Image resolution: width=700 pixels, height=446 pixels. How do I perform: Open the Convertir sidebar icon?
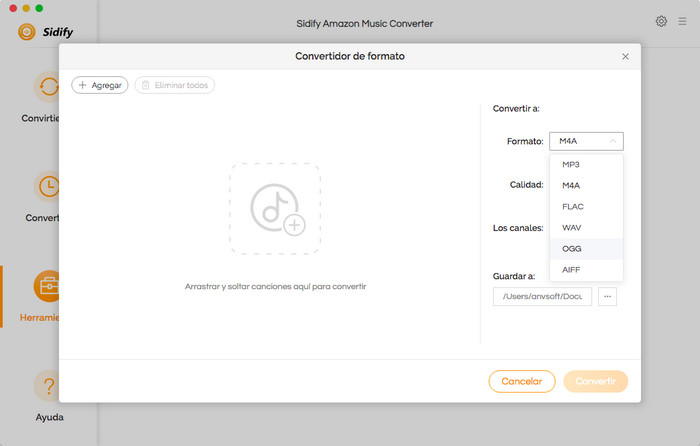46,87
